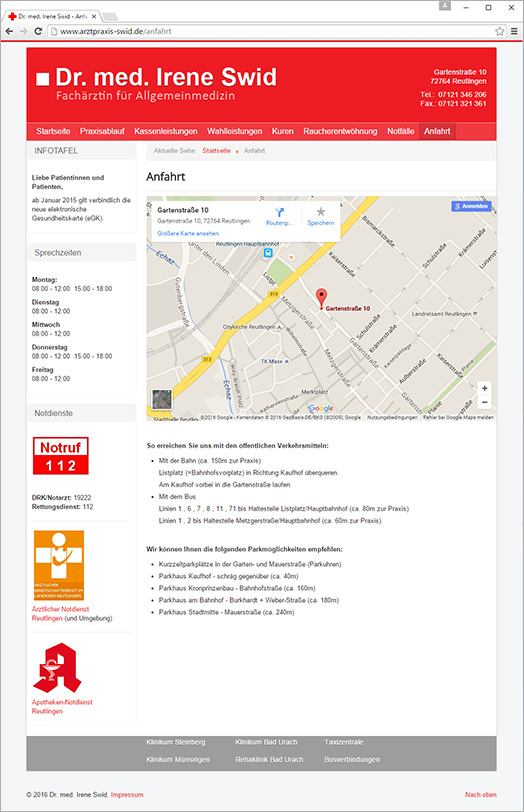524x812 pixels.
Task: Reload the page with the refresh icon
Action: [x=38, y=31]
